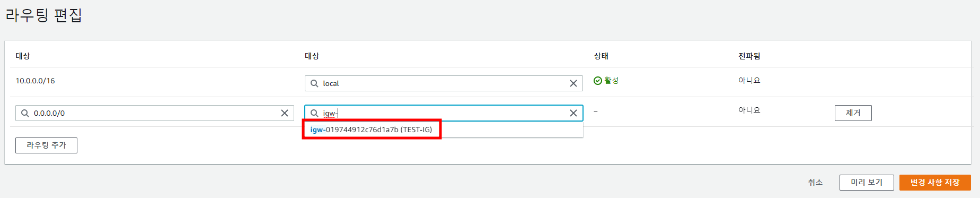Click the search icon in local field

coord(314,83)
